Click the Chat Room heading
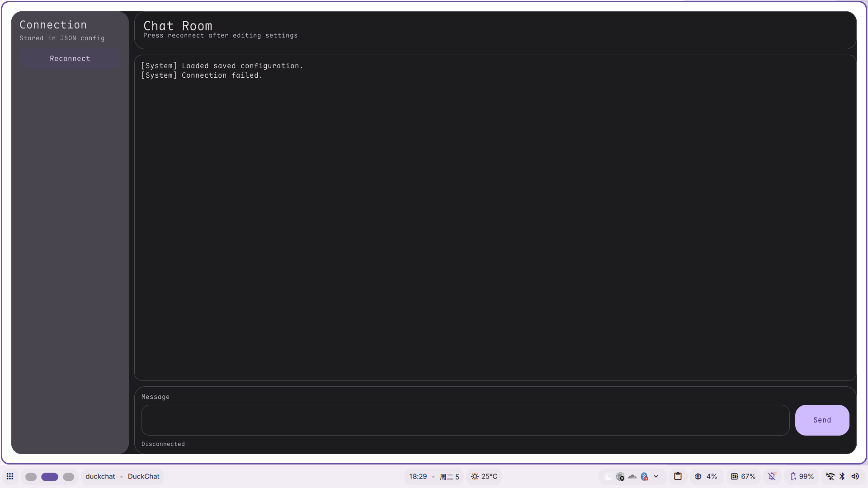Screen dimensions: 868x488 pos(178,26)
